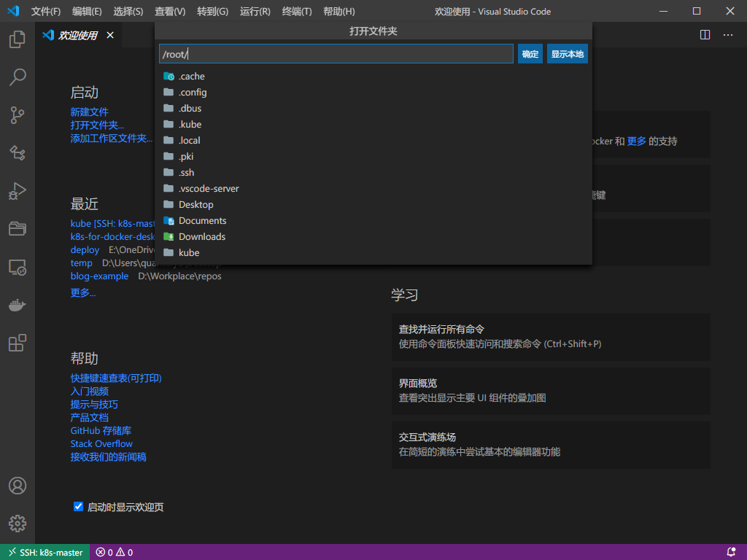This screenshot has width=747, height=560.
Task: Click the /root/ path input field
Action: (336, 54)
